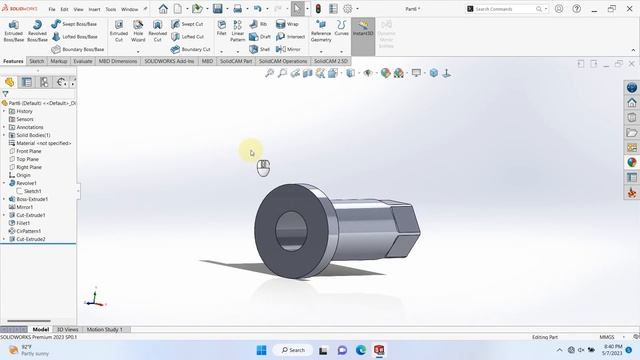Choose the Swept Cut feature
Screen dimensions: 640x360
click(187, 24)
